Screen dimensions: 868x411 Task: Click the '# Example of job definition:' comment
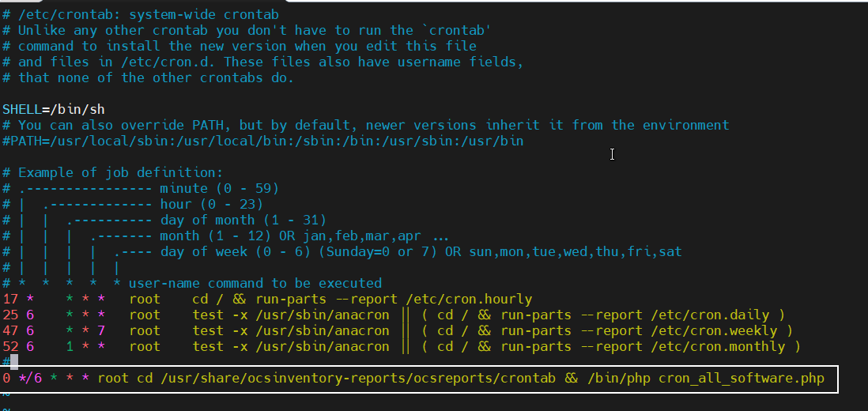point(112,172)
